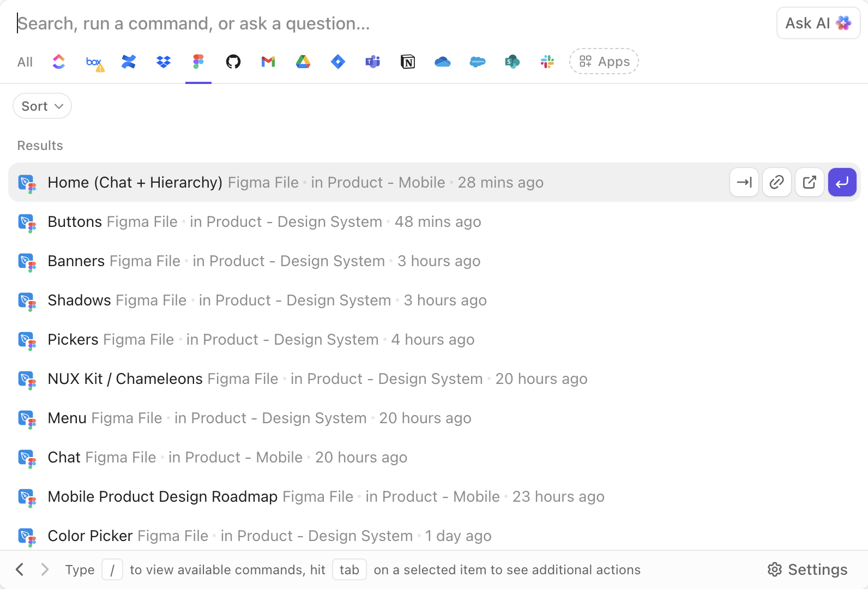868x589 pixels.
Task: Switch to the All tab
Action: pyautogui.click(x=25, y=62)
